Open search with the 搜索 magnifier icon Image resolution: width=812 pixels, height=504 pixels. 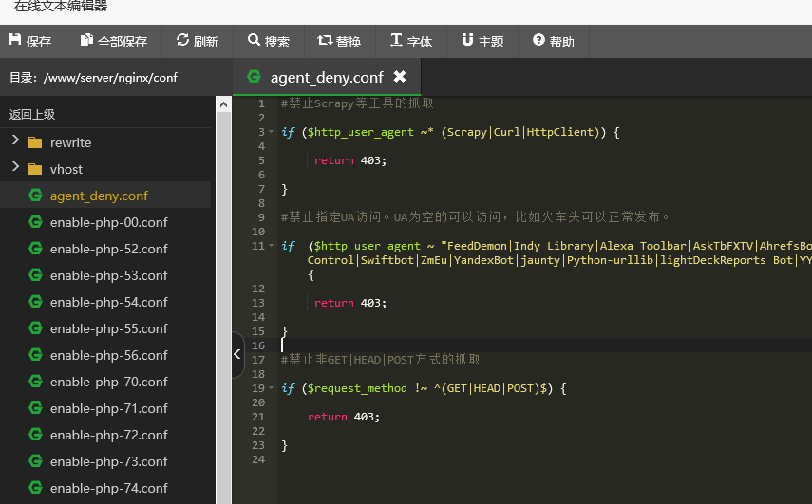point(254,39)
